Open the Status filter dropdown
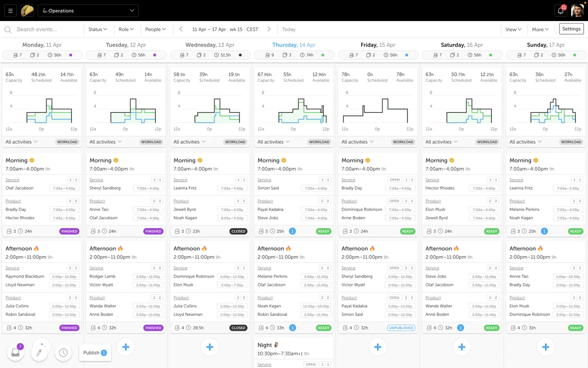Viewport: 588px width, 368px height. pos(98,29)
